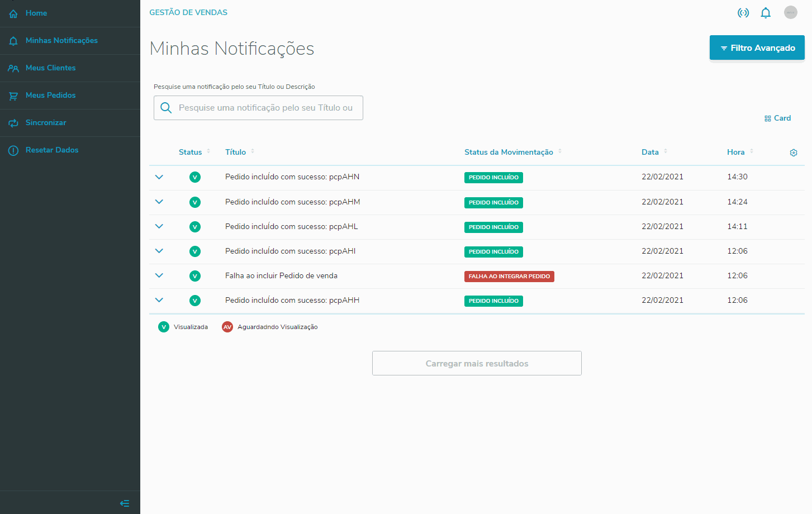Click the bell icon beside Minhas Notificações
The height and width of the screenshot is (514, 812).
click(13, 41)
